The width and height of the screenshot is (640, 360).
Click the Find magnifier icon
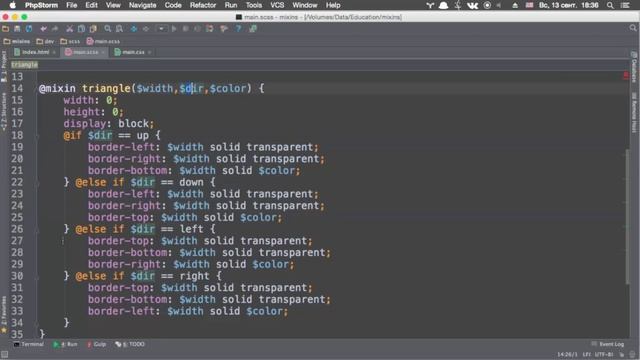tap(108, 29)
